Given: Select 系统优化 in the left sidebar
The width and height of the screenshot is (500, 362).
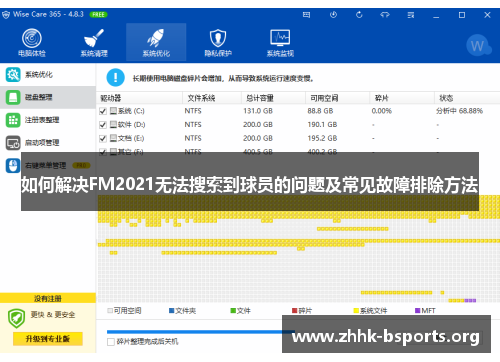Looking at the screenshot, I should point(48,74).
